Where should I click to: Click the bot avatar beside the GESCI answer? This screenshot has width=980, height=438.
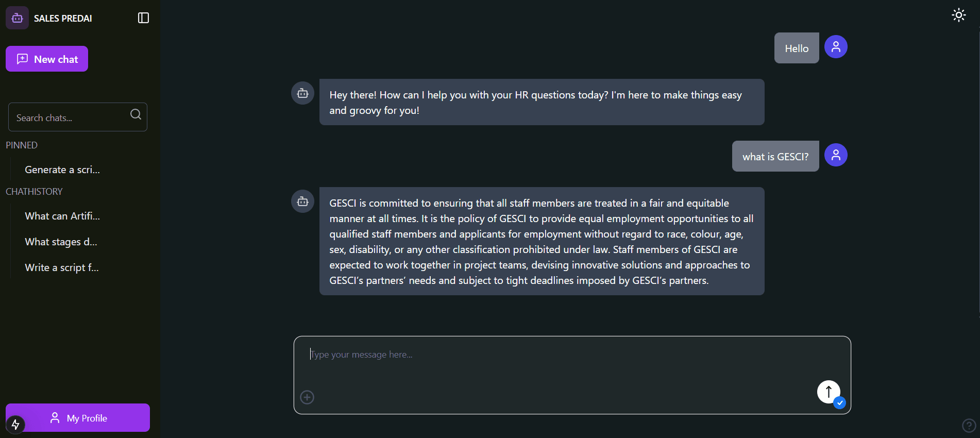point(302,201)
